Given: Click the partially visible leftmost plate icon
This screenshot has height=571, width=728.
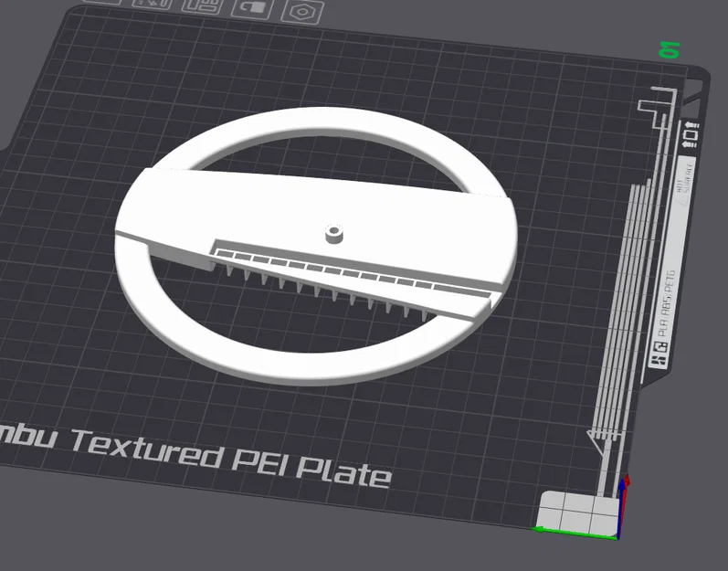Looking at the screenshot, I should (102, 2).
